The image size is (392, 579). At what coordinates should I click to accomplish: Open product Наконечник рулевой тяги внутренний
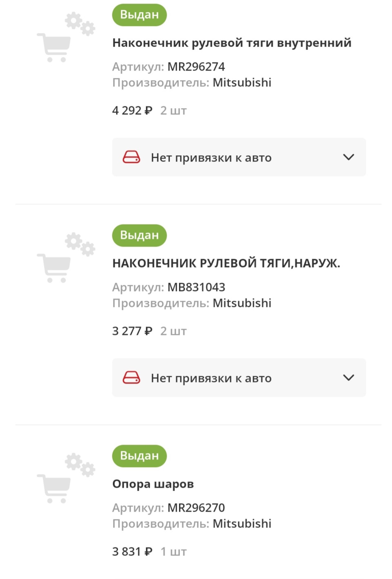pos(231,42)
